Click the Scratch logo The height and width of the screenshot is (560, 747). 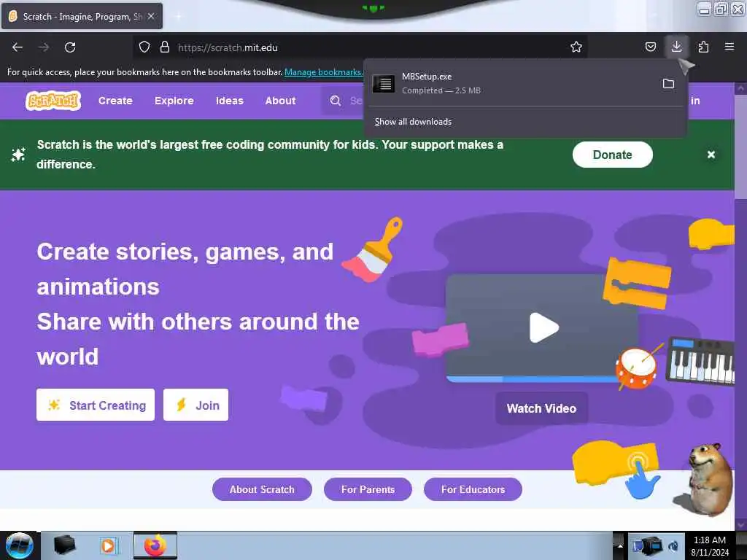click(53, 101)
